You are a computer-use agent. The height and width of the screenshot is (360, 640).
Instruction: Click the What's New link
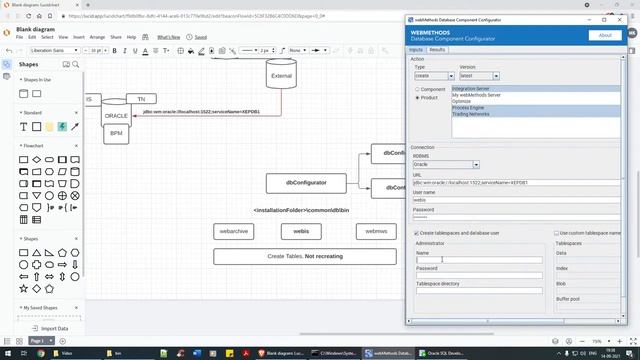pos(169,37)
